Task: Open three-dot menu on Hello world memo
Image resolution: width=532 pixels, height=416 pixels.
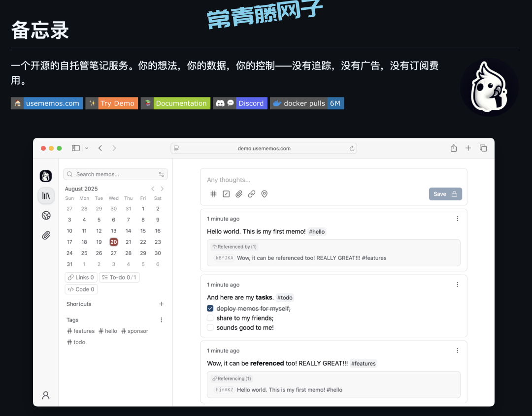Action: 457,219
